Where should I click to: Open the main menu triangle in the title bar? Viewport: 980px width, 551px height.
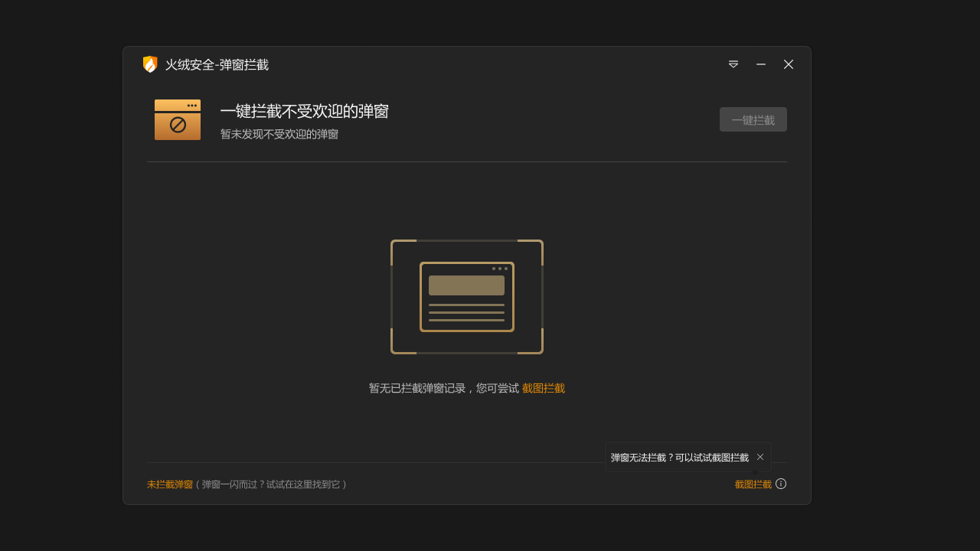pos(733,64)
